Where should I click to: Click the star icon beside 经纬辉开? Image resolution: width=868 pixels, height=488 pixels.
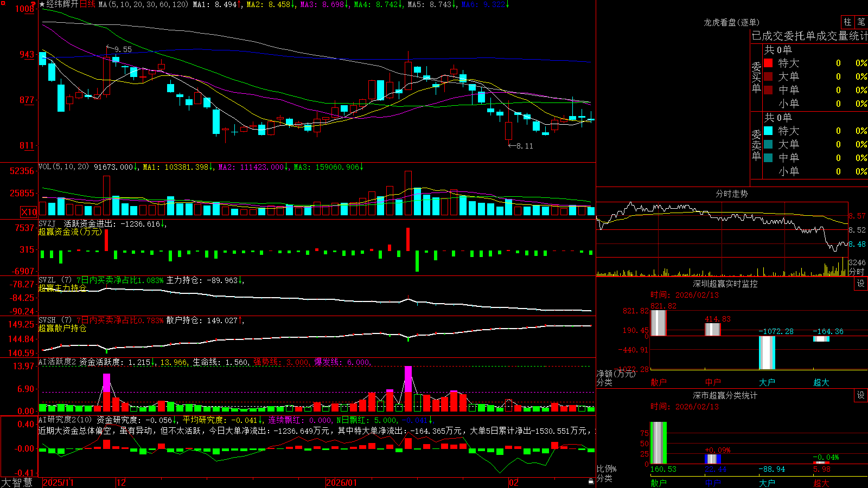(42, 4)
